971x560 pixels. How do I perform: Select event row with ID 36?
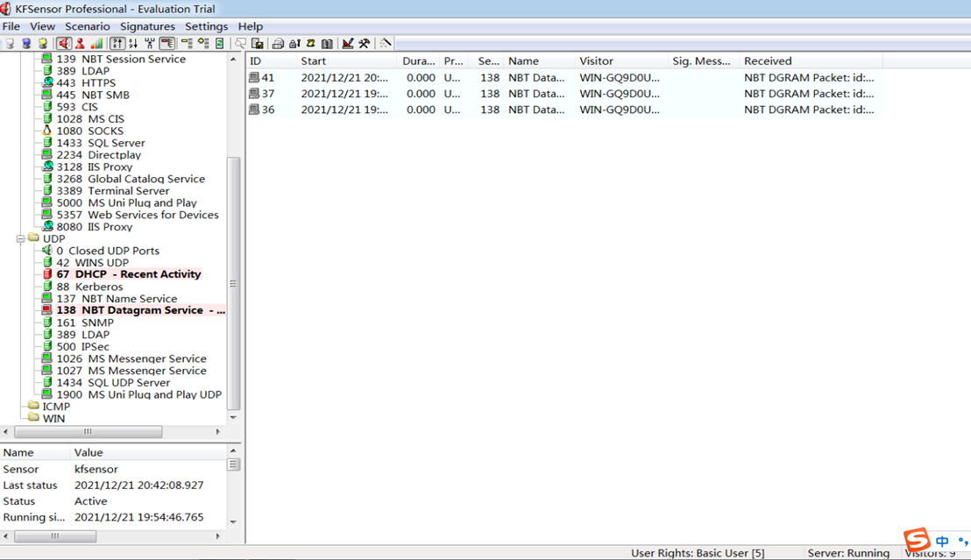pos(564,110)
